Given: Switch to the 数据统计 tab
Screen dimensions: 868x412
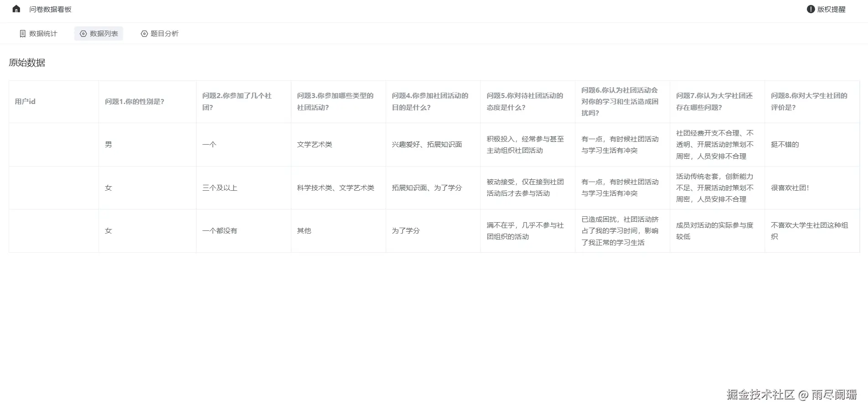Looking at the screenshot, I should point(38,34).
